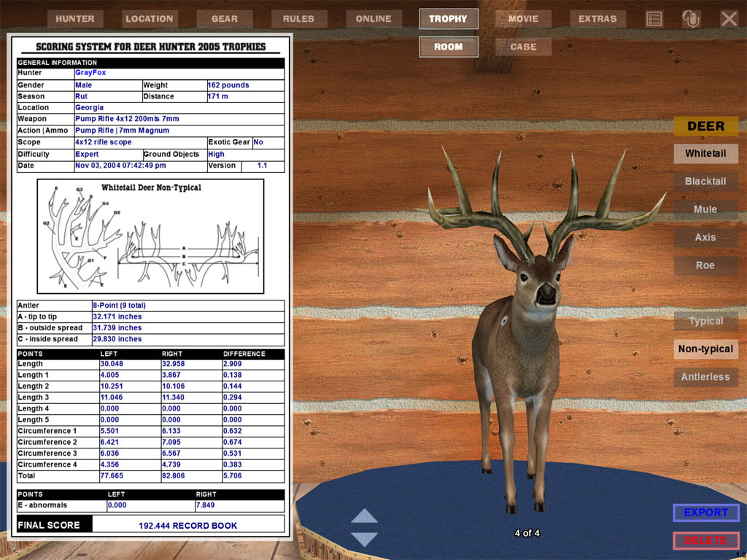747x560 pixels.
Task: Switch to the GEAR tab
Action: pyautogui.click(x=225, y=19)
